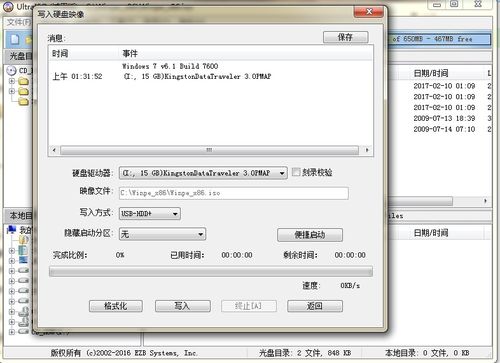Enable the burn verification checkbox
Image resolution: width=500 pixels, height=363 pixels.
tap(296, 172)
